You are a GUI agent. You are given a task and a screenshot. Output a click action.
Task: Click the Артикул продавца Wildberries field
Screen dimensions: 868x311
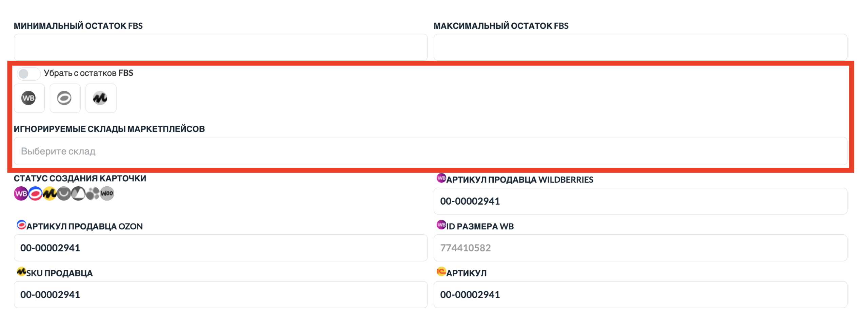pos(640,201)
